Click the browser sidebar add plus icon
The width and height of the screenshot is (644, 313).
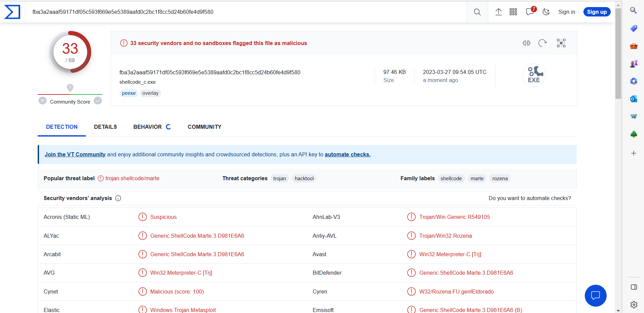634,153
